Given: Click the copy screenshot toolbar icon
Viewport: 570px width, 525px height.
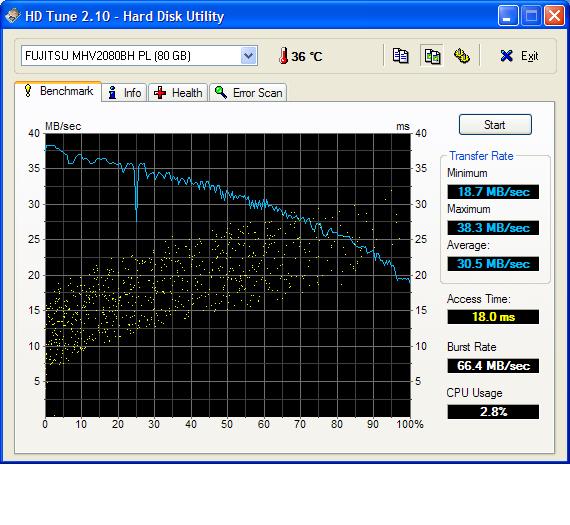Looking at the screenshot, I should pyautogui.click(x=432, y=56).
